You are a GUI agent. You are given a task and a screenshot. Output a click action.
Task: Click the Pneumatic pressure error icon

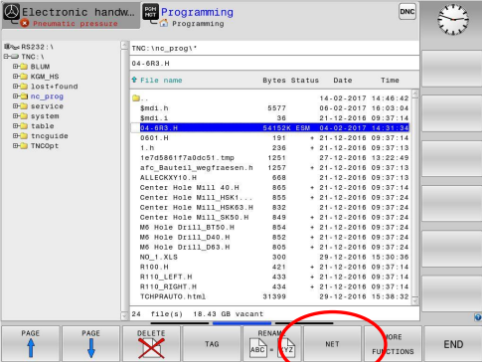click(x=24, y=23)
